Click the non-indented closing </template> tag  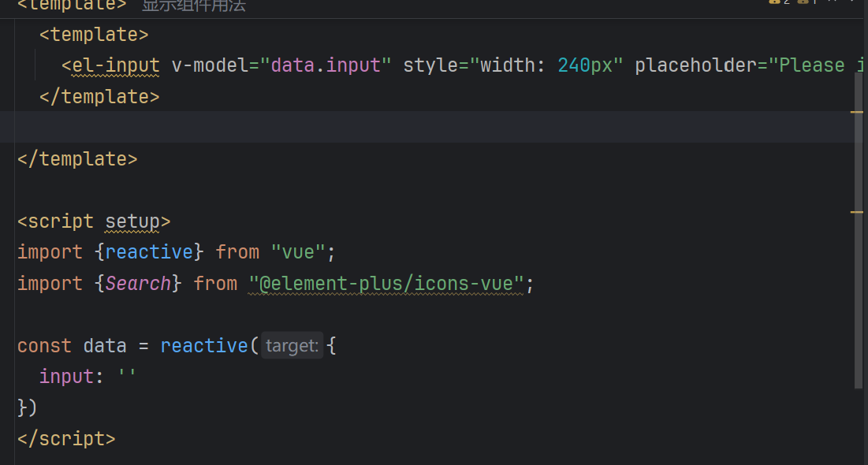pos(77,159)
